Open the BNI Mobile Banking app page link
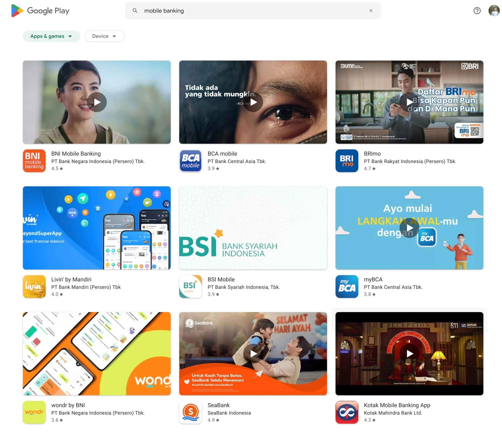 click(76, 153)
